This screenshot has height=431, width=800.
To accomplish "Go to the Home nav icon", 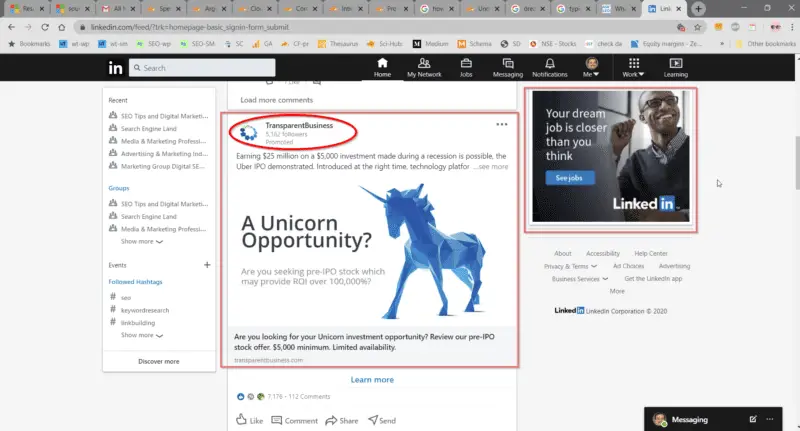I will (x=382, y=67).
